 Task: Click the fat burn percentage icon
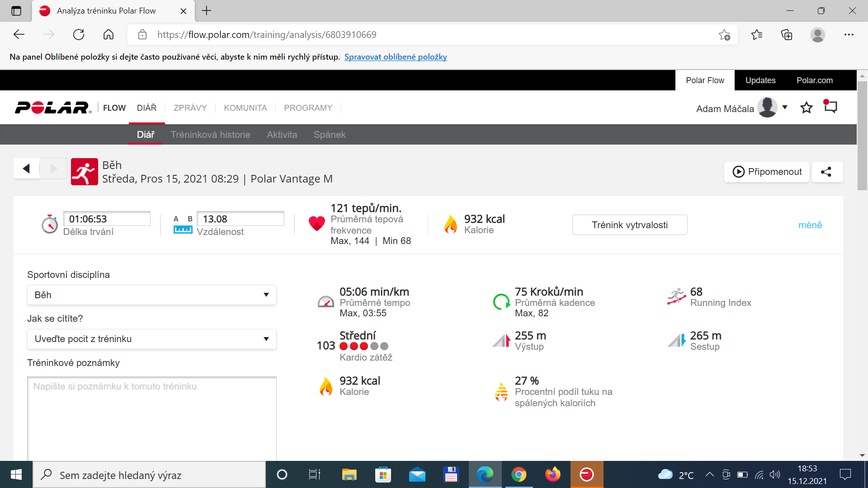(501, 392)
